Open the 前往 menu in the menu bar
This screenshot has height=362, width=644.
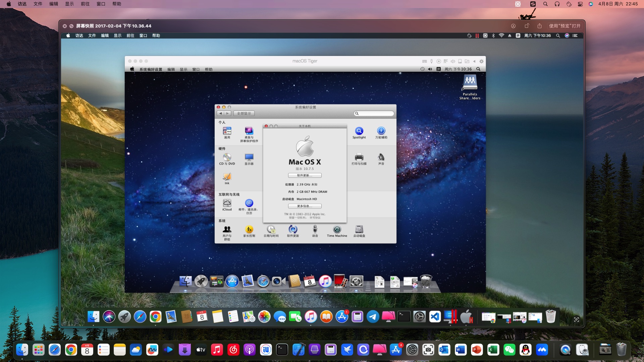pos(85,4)
